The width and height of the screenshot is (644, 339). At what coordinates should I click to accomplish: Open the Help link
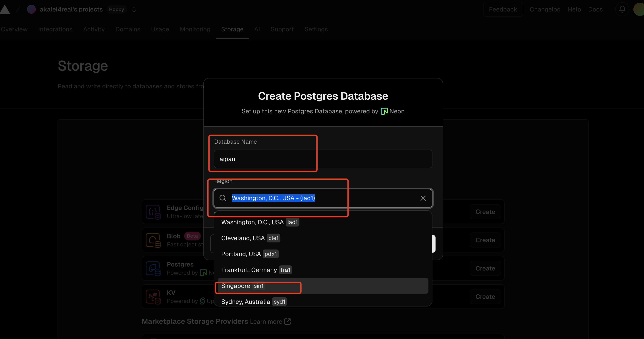point(574,9)
